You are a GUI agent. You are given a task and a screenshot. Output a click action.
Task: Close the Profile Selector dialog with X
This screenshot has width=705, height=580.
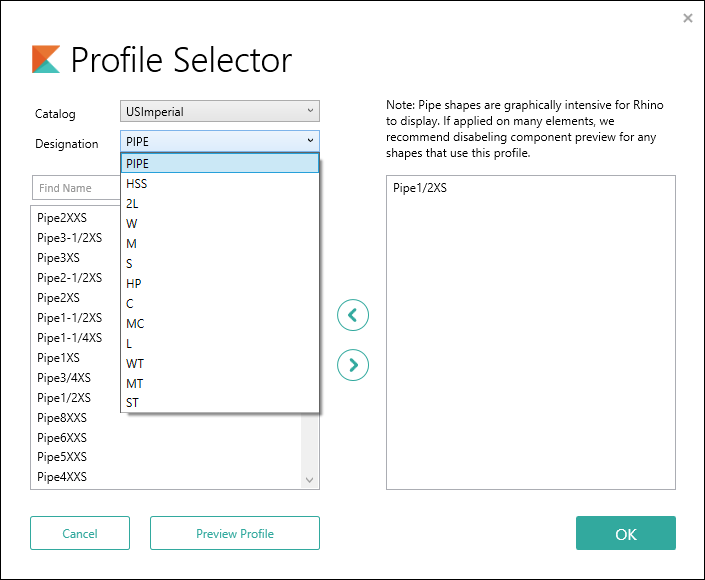point(688,18)
